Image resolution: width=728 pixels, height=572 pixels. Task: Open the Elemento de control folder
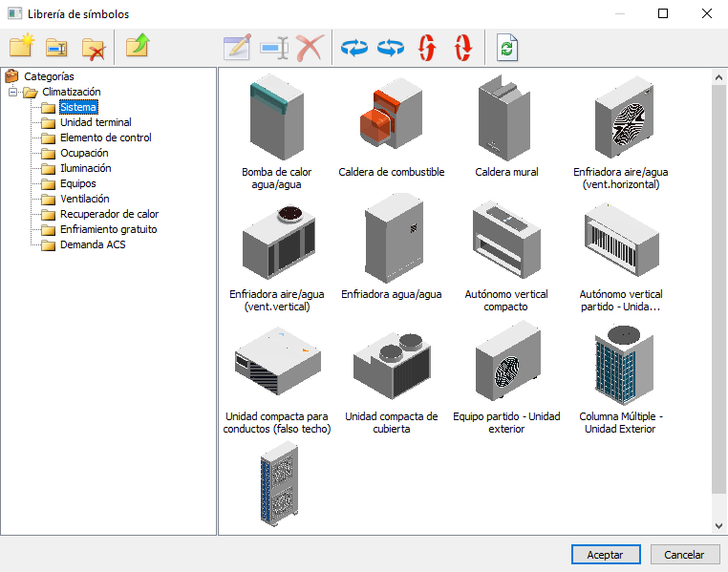(x=106, y=138)
